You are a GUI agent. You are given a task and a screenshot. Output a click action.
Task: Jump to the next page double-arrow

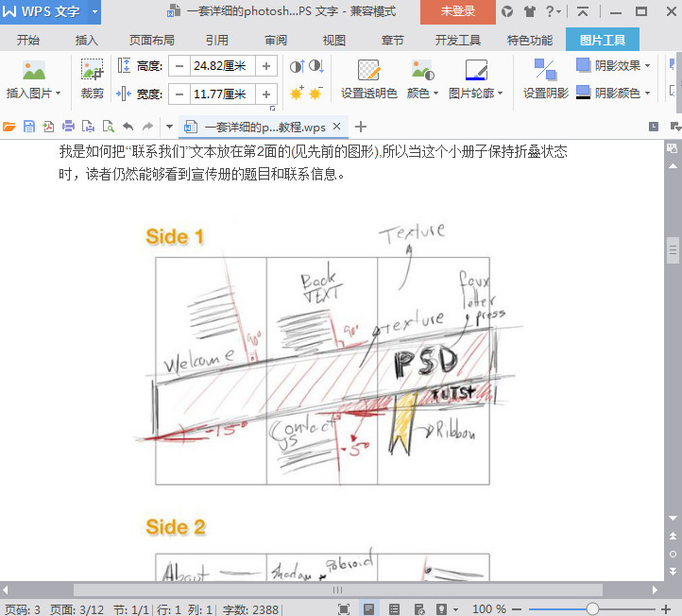pos(673,572)
